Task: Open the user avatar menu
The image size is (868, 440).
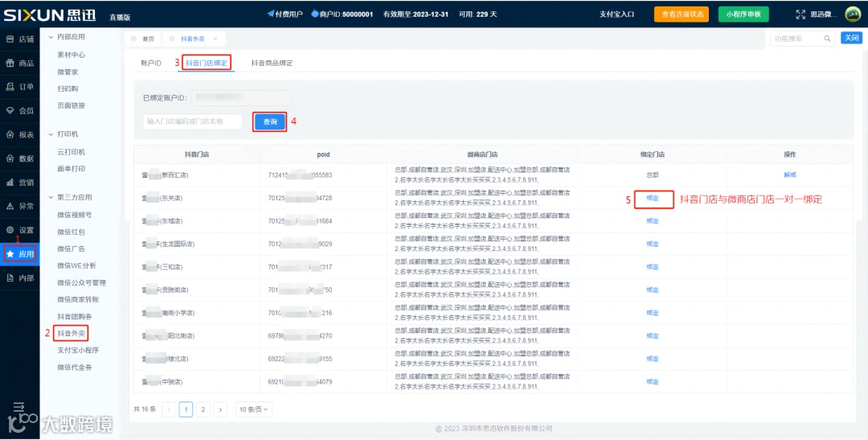Action: point(853,14)
